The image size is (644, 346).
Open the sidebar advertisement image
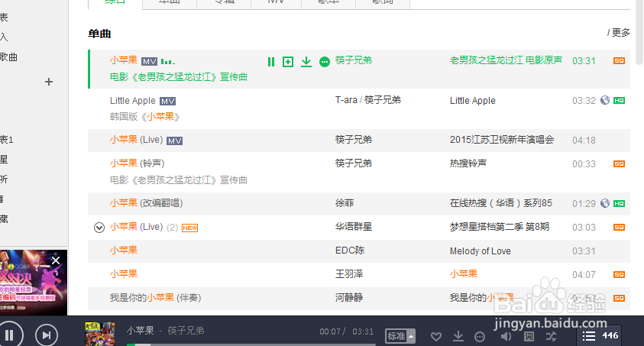coord(33,283)
